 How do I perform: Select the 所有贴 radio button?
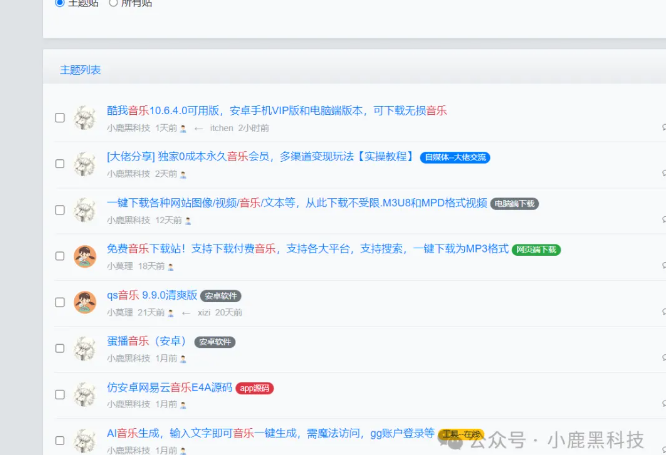click(x=113, y=3)
